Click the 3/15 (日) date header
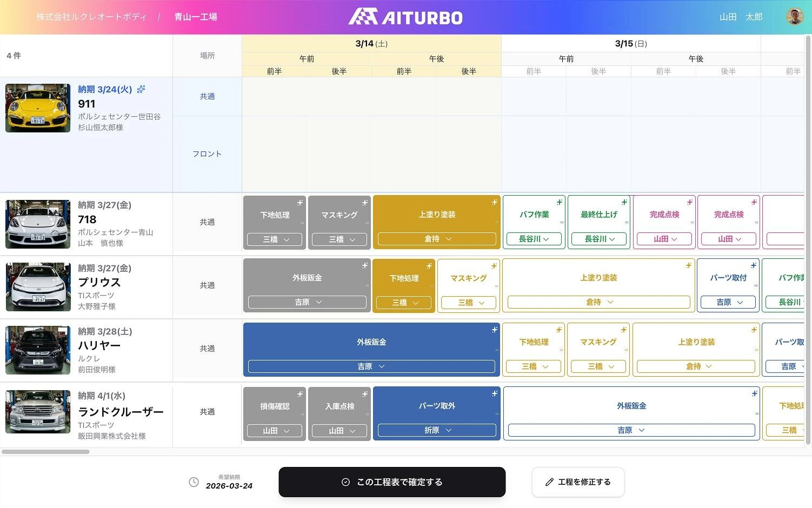Image resolution: width=812 pixels, height=508 pixels. click(631, 44)
